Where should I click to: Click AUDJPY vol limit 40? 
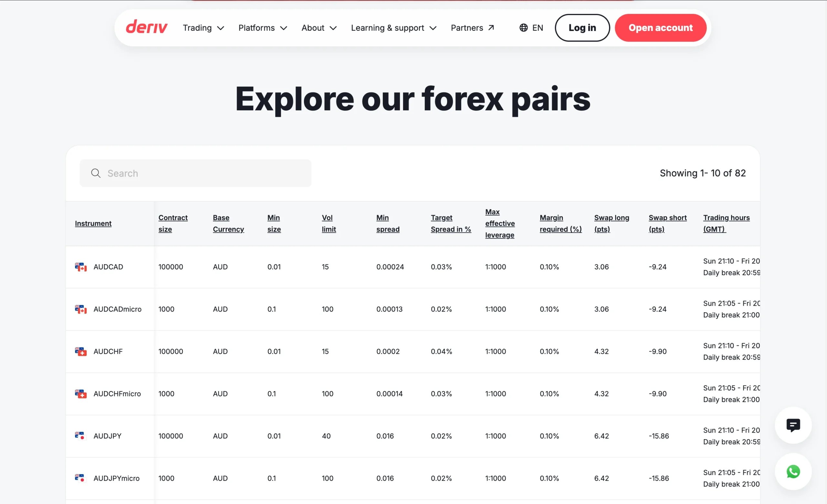326,436
